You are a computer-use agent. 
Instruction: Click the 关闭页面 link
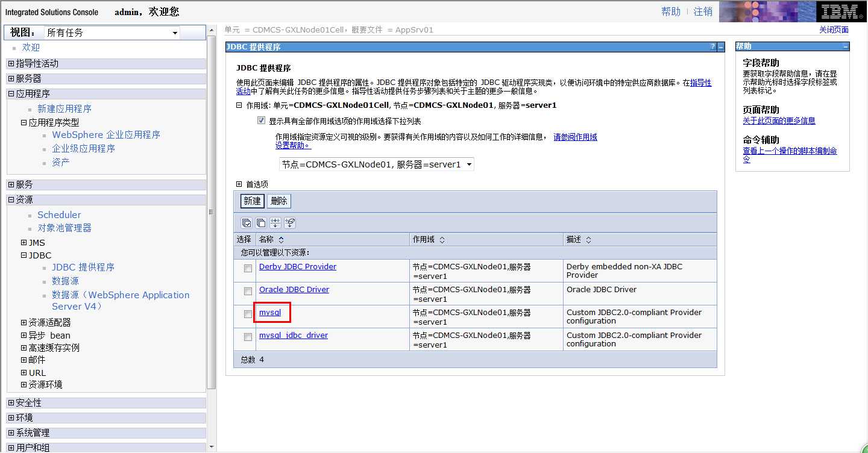[834, 30]
